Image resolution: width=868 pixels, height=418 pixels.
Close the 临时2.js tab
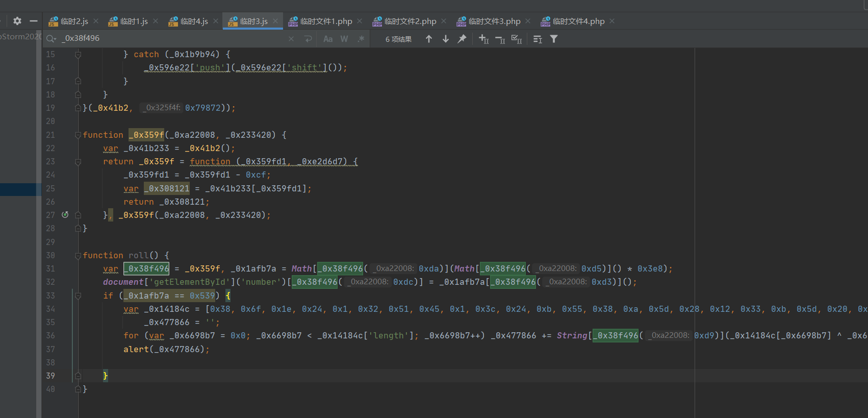pyautogui.click(x=96, y=21)
